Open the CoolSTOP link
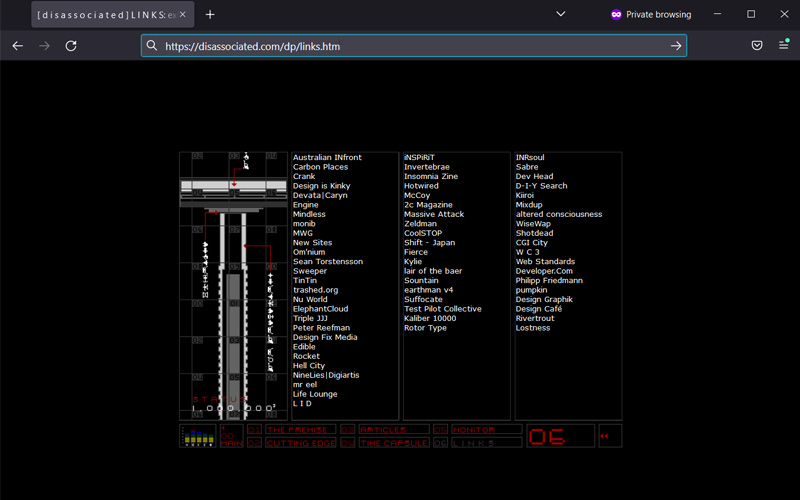Screen dimensions: 800x500 (x=423, y=233)
